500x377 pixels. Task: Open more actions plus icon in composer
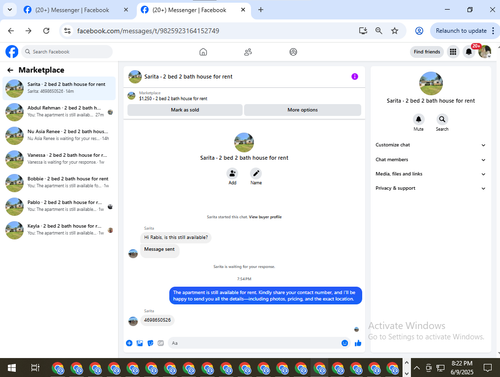(129, 343)
